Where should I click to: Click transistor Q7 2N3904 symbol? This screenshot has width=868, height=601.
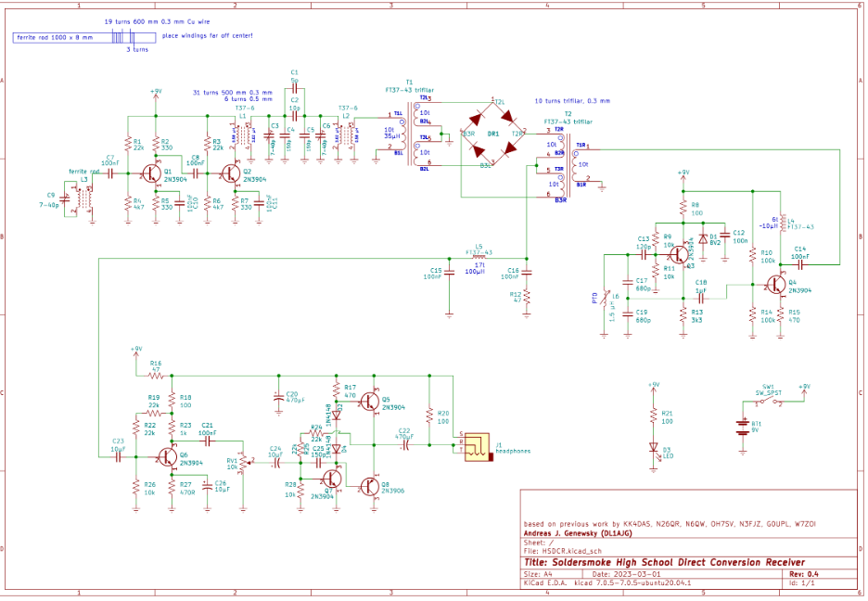[331, 479]
